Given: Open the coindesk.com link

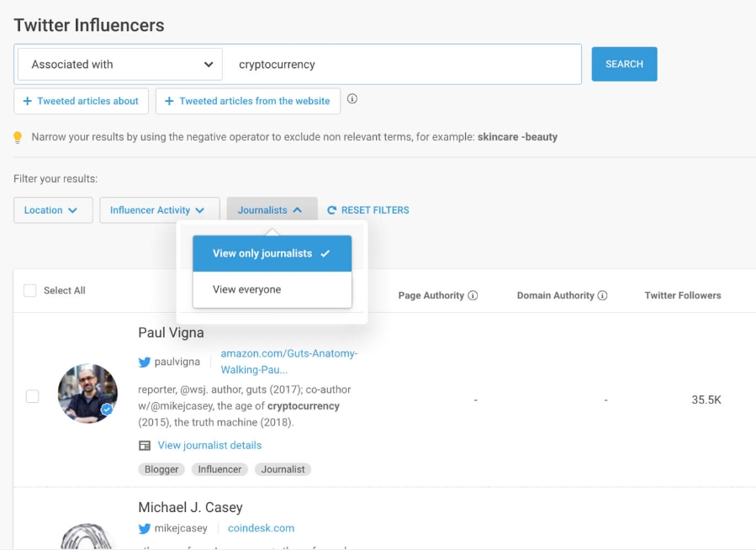Looking at the screenshot, I should click(261, 528).
